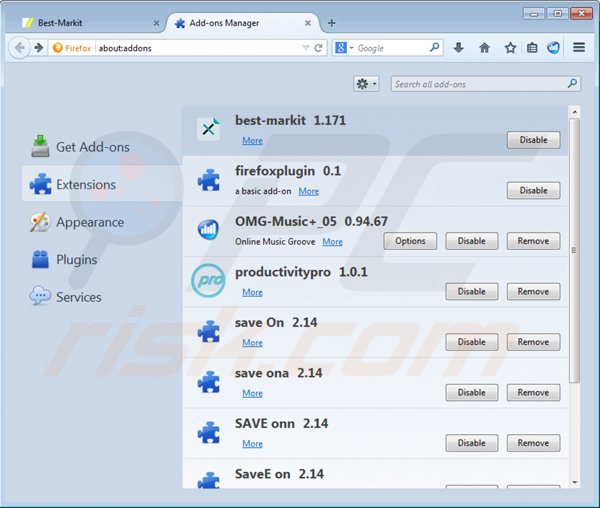Viewport: 600px width, 508px height.
Task: Remove the save On extension
Action: point(533,342)
